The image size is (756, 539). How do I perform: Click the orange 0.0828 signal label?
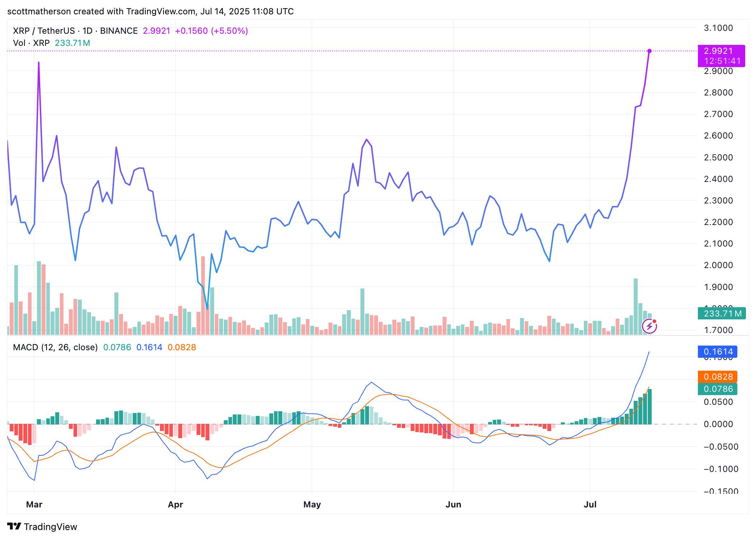[718, 377]
